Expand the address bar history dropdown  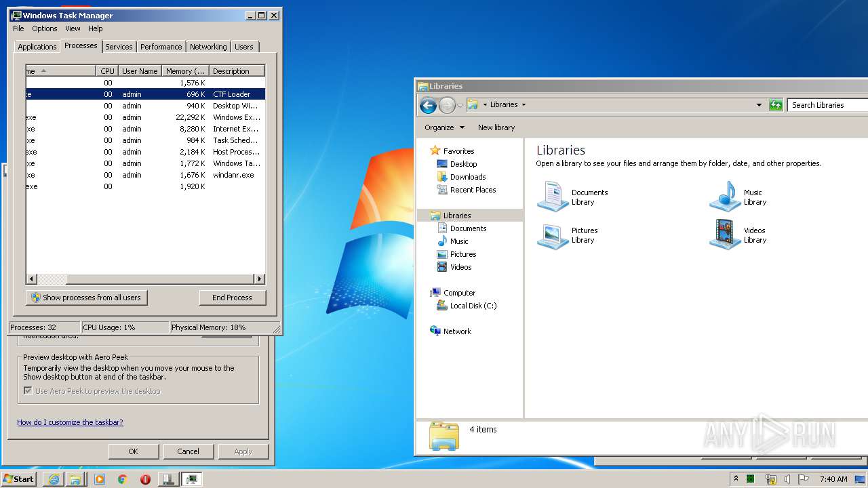(x=759, y=105)
